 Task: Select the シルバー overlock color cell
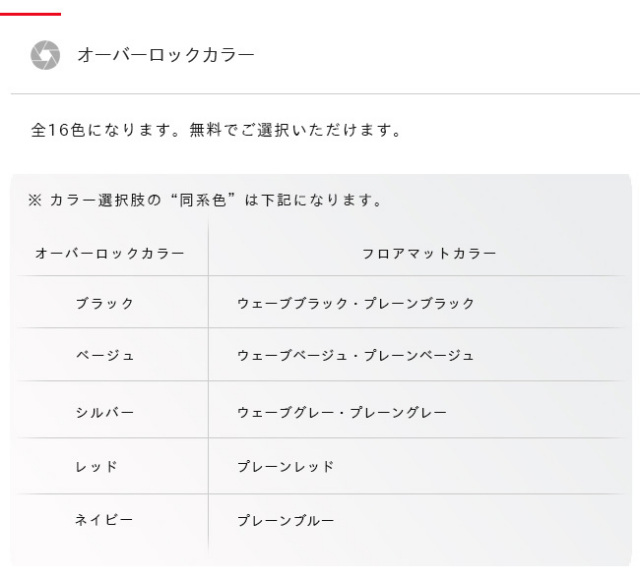104,412
